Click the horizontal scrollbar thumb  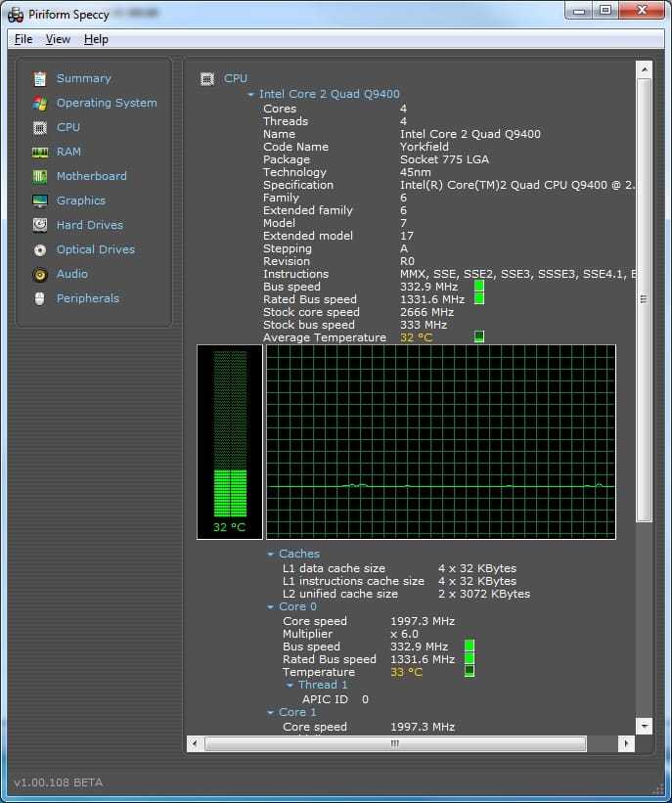coord(395,743)
